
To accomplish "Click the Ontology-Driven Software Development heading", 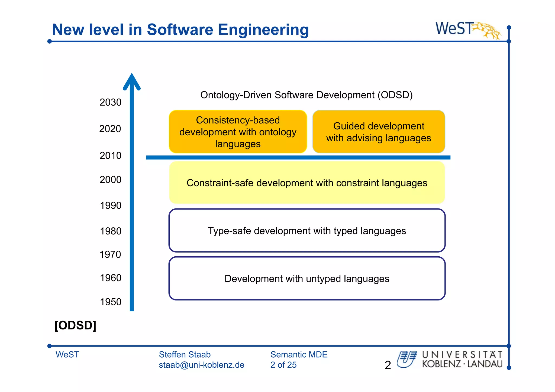I will [x=306, y=95].
